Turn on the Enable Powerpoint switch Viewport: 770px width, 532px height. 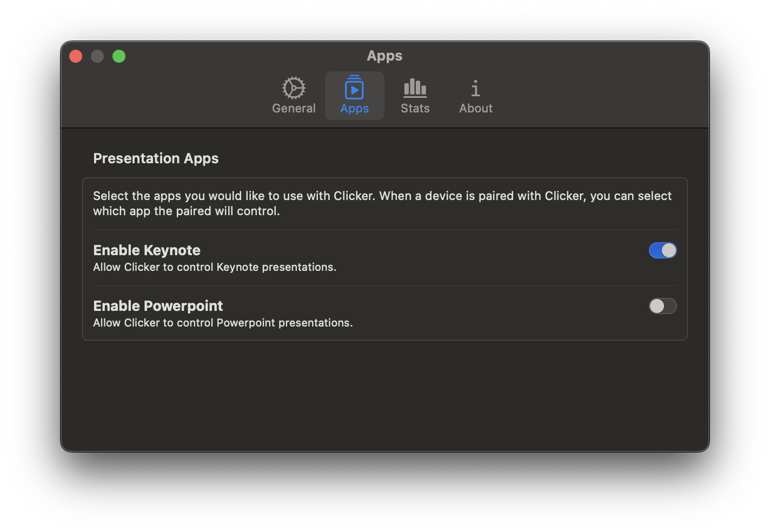click(662, 306)
